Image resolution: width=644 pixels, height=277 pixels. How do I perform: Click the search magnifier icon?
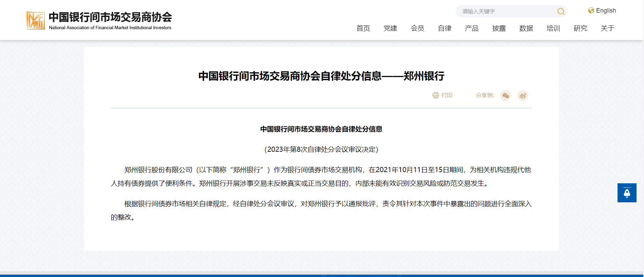point(560,12)
